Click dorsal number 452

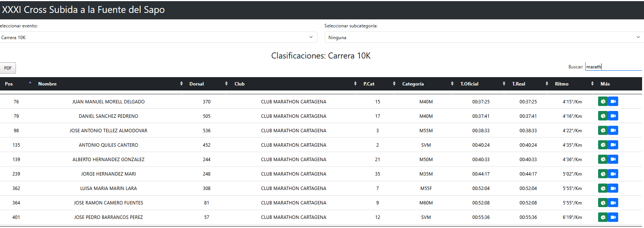click(207, 145)
